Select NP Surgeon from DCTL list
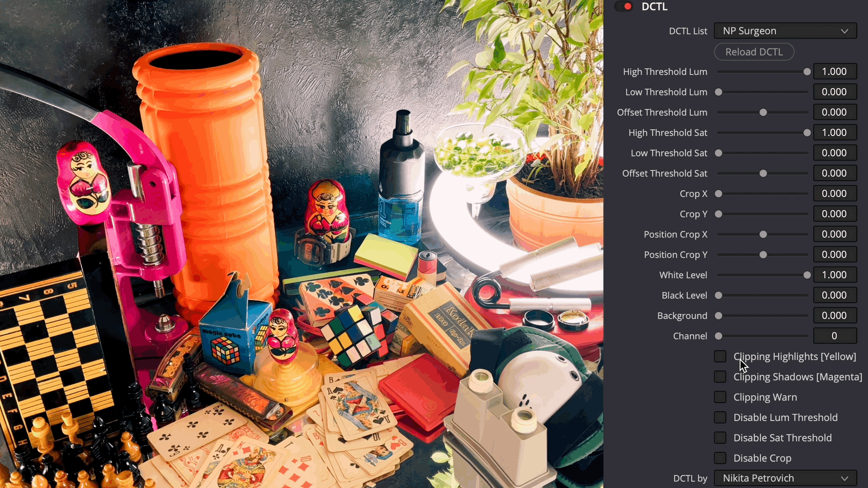Viewport: 868px width, 488px height. tap(784, 30)
